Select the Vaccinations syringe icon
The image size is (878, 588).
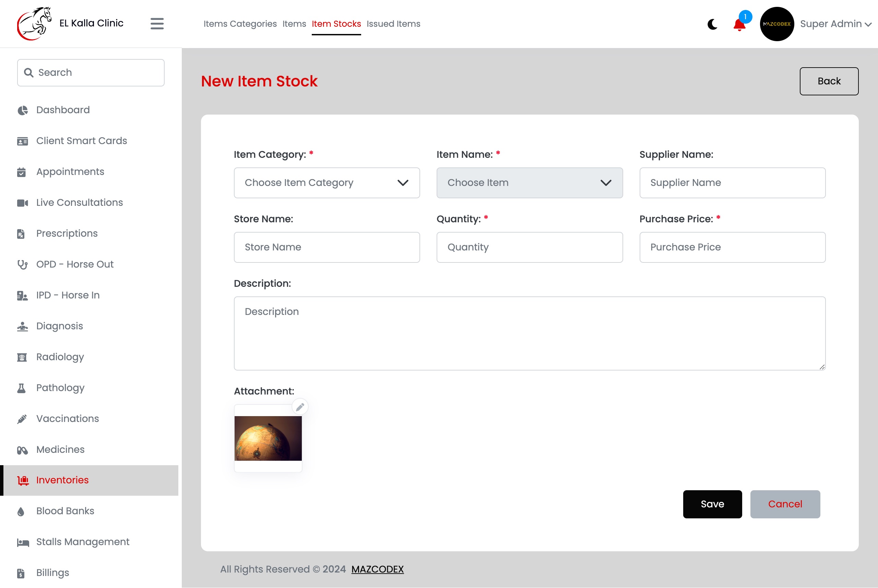[22, 419]
